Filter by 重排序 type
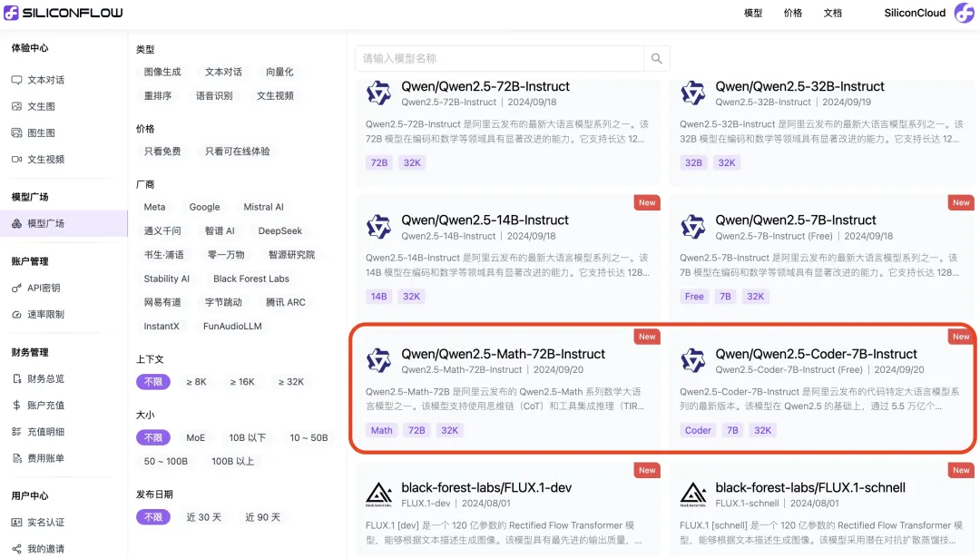 click(x=158, y=95)
